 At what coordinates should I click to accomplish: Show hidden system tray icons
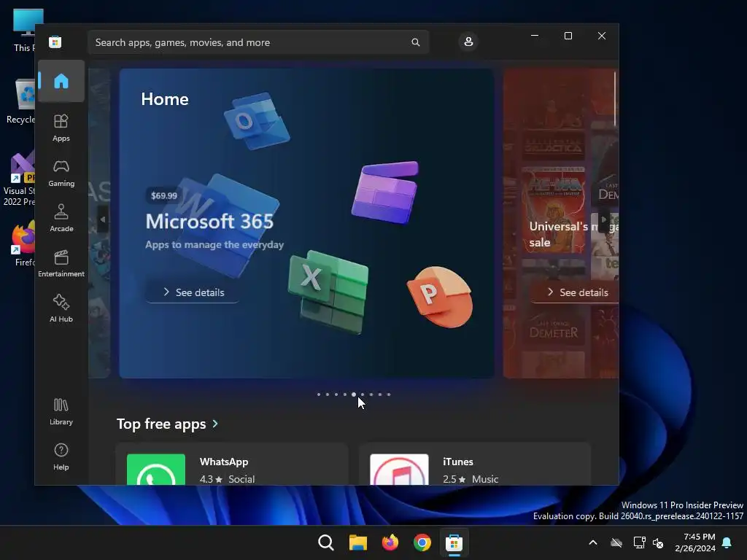593,542
